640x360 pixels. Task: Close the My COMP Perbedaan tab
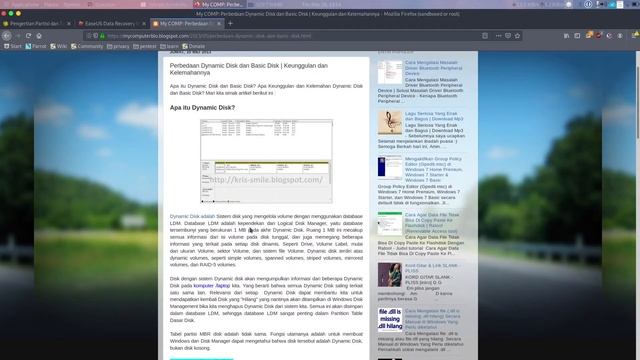219,24
